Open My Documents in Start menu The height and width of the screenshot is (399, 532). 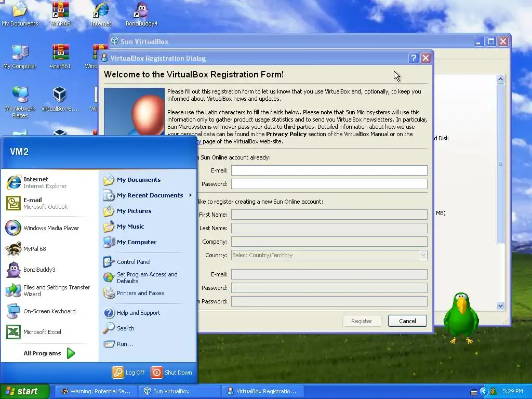point(148,180)
